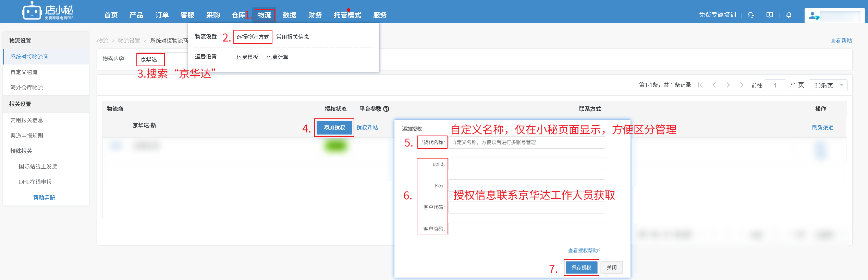Open the 物流 top menu
Viewport: 868px width, 280px height.
point(264,15)
